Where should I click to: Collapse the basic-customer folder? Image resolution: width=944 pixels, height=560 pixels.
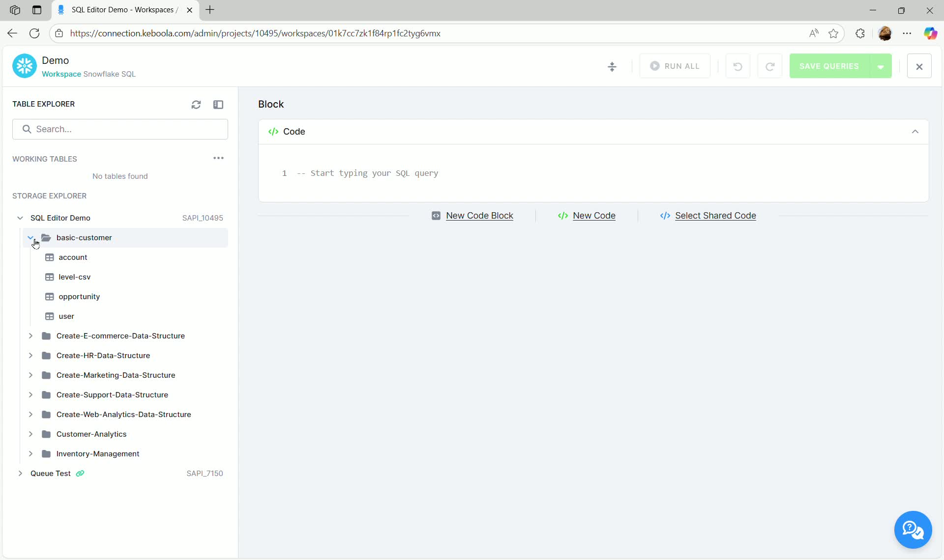tap(30, 237)
